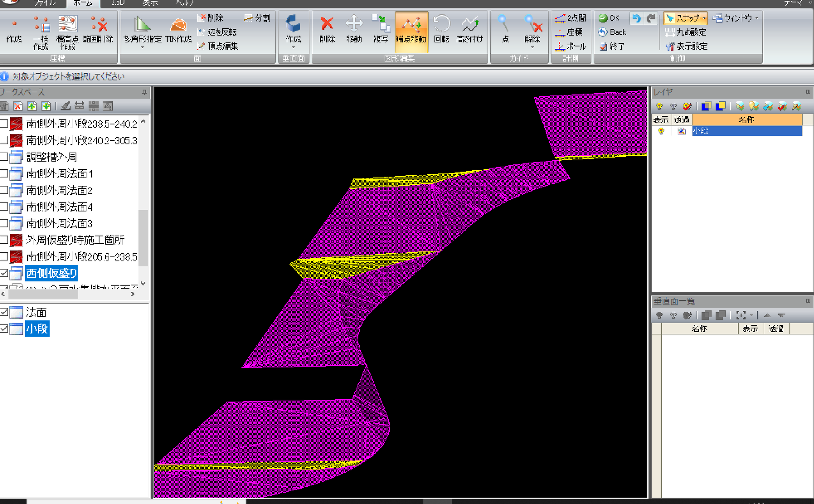Toggle the 法面 layer checkbox

point(4,312)
